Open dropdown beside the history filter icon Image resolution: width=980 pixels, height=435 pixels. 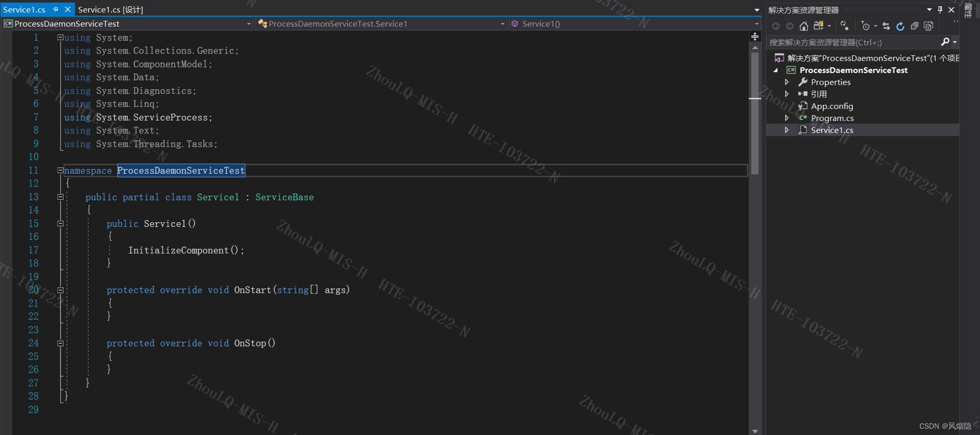tap(876, 26)
